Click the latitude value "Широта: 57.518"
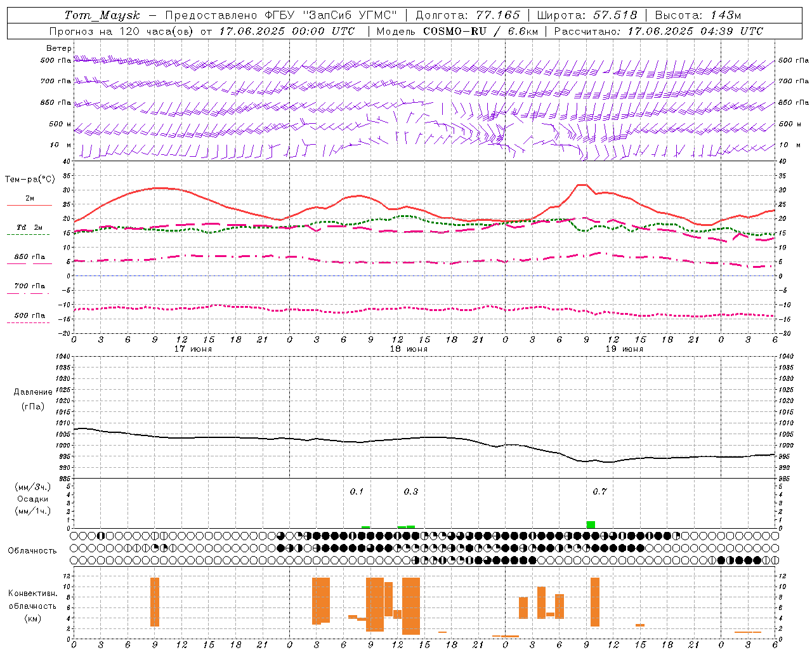 tap(587, 15)
